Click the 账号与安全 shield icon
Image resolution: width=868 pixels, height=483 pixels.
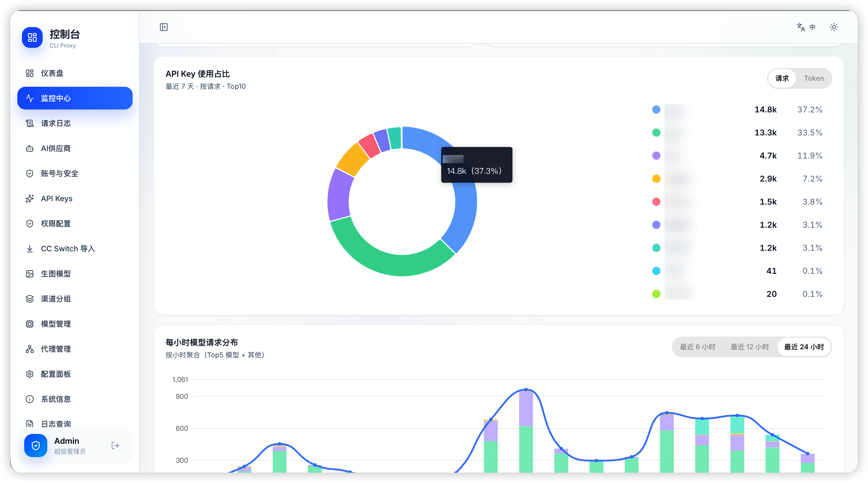point(30,173)
